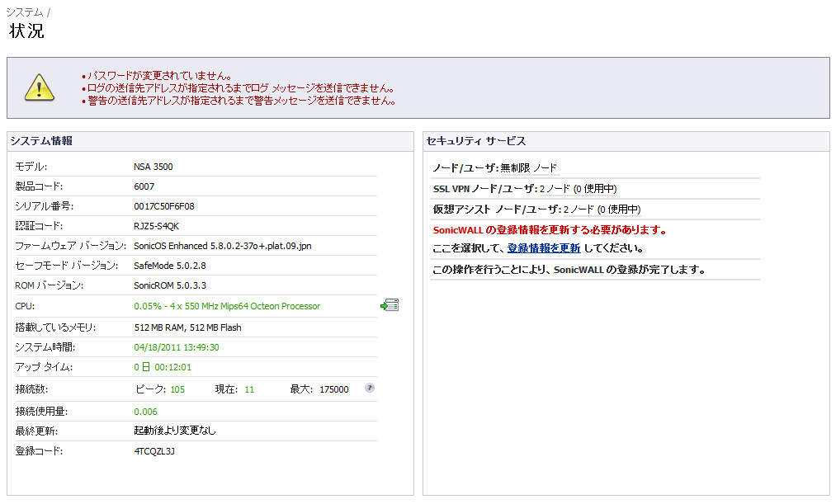Click the connection usage value 0.006
The image size is (836, 504).
point(145,412)
